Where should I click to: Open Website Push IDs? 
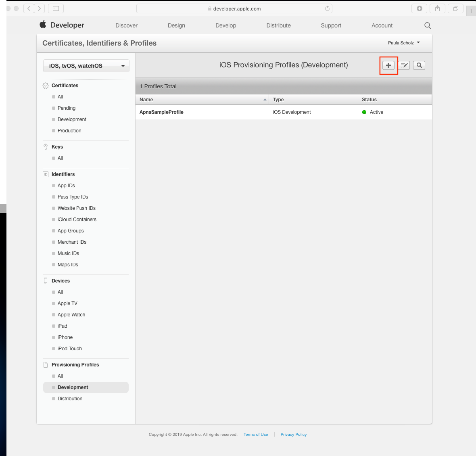76,208
